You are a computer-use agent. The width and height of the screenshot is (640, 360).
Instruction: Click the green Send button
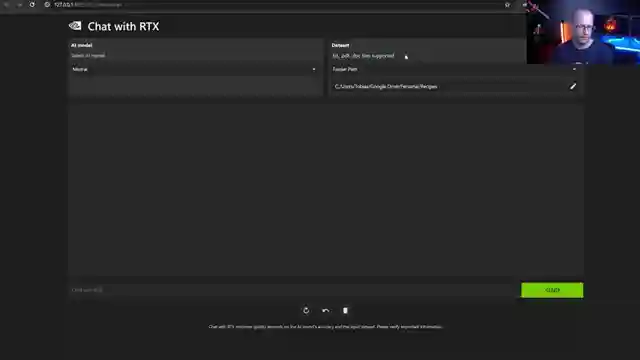tap(552, 290)
